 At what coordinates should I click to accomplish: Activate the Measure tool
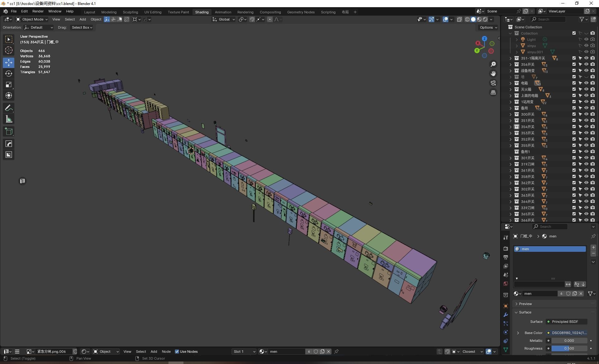click(x=9, y=119)
